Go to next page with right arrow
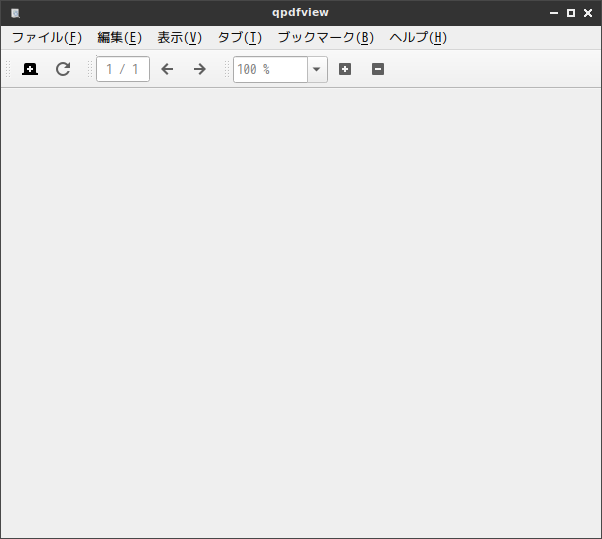Image resolution: width=602 pixels, height=539 pixels. [x=200, y=69]
